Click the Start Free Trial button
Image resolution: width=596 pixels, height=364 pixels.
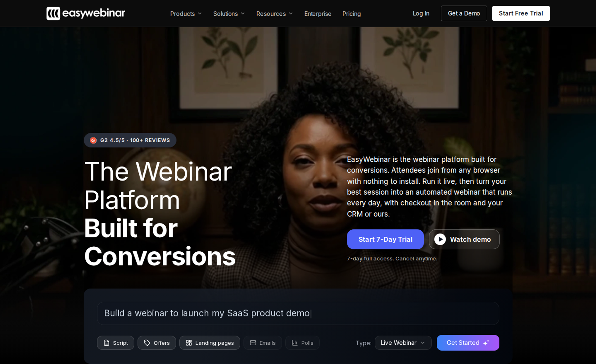[521, 13]
